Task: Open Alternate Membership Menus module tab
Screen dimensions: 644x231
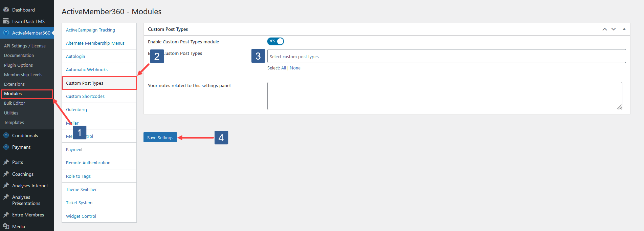Action: pos(99,43)
